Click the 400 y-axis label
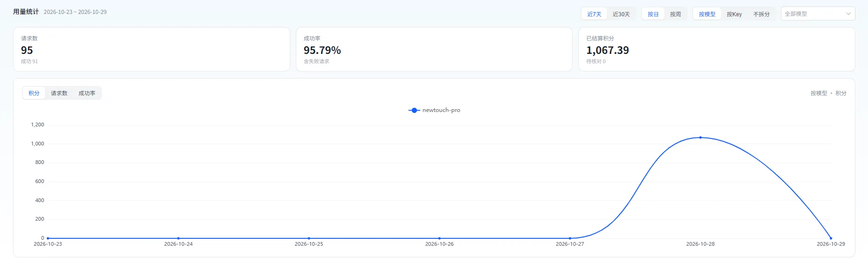Viewport: 868px width, 269px height. [x=40, y=200]
